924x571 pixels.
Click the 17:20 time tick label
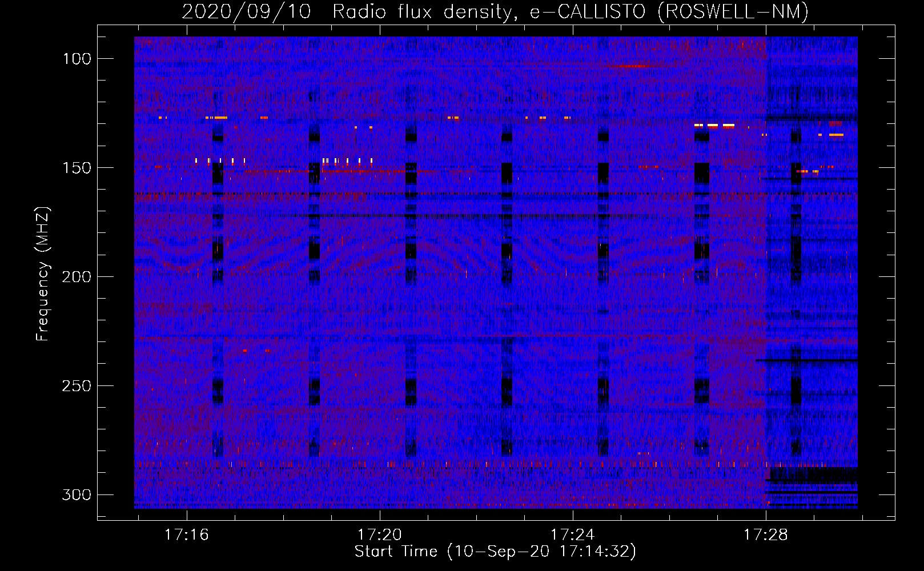tap(380, 535)
